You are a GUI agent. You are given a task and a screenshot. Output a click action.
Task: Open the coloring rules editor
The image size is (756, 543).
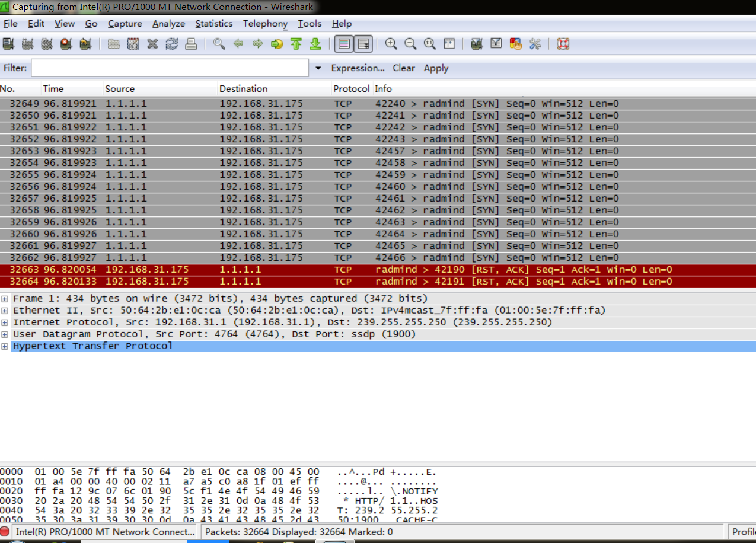515,43
